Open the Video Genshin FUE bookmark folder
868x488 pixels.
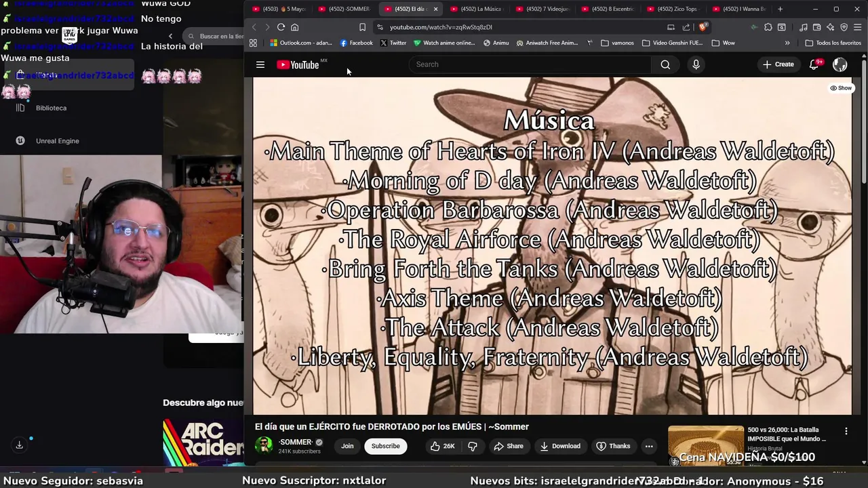pyautogui.click(x=672, y=43)
